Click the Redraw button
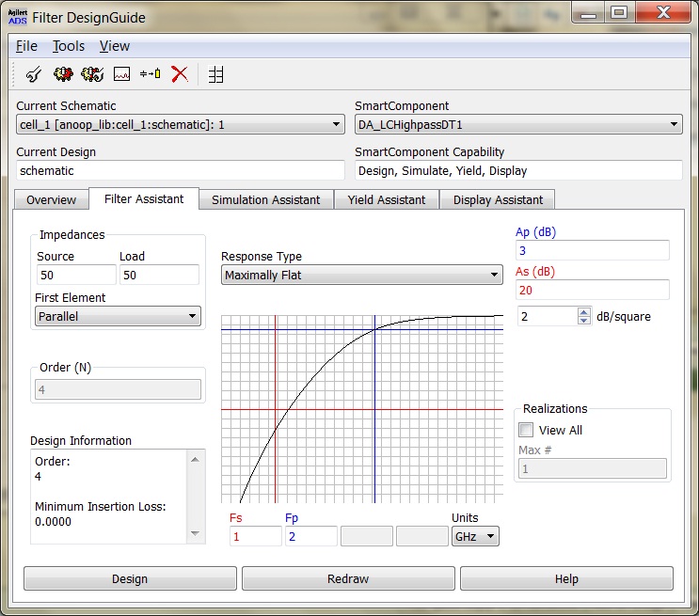Image resolution: width=699 pixels, height=616 pixels. 348,578
